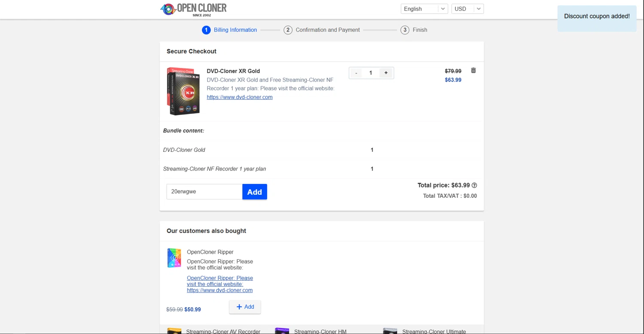Add OpenCloner Ripper to the cart
This screenshot has height=334, width=644.
click(x=245, y=307)
